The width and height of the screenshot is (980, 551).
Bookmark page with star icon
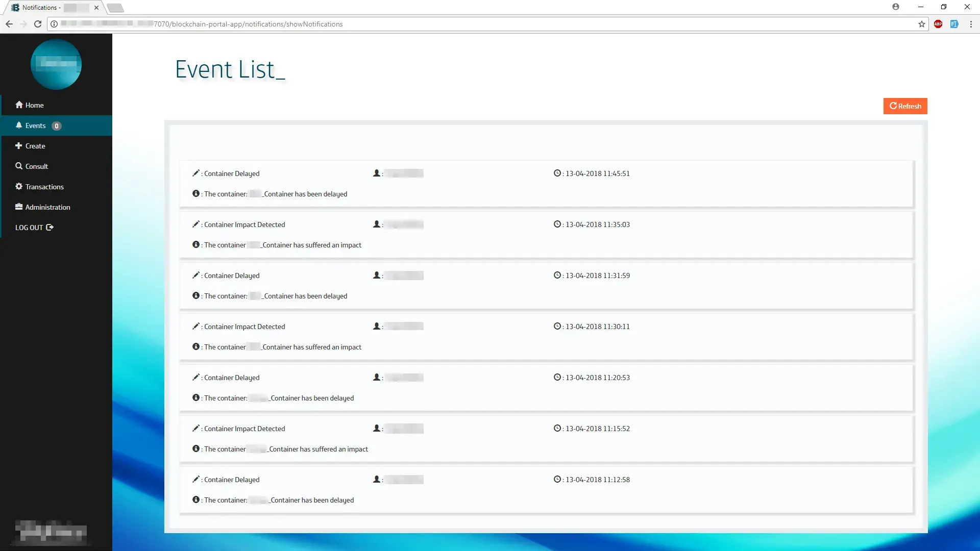(921, 24)
